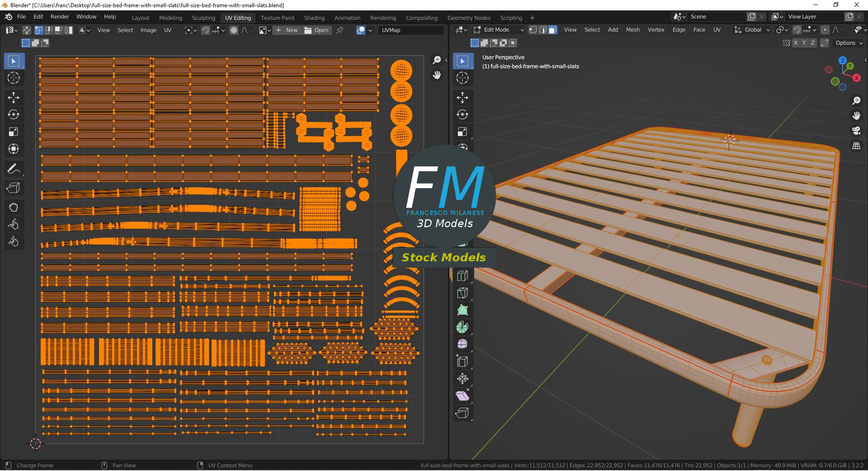The width and height of the screenshot is (868, 471).
Task: Enable face select mode in 3D viewport
Action: (x=552, y=30)
